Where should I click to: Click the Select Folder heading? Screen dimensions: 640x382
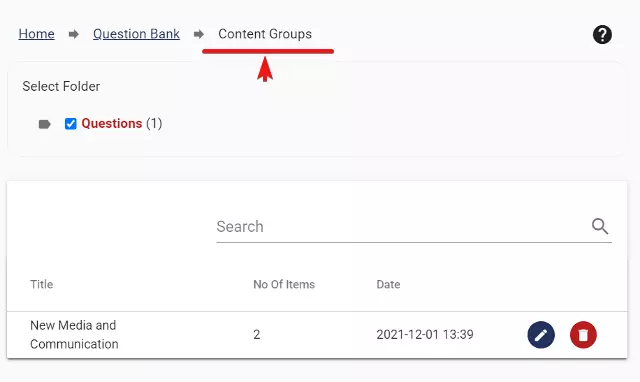[61, 86]
